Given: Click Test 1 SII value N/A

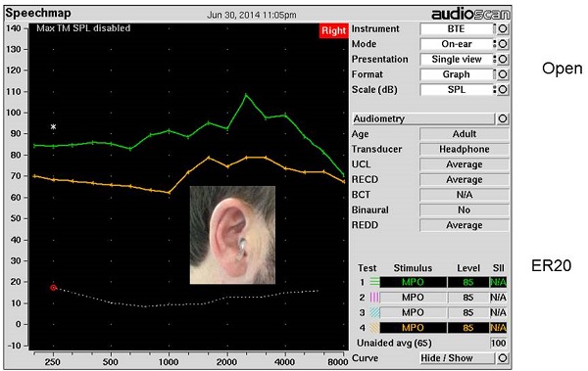Looking at the screenshot, I should 499,282.
